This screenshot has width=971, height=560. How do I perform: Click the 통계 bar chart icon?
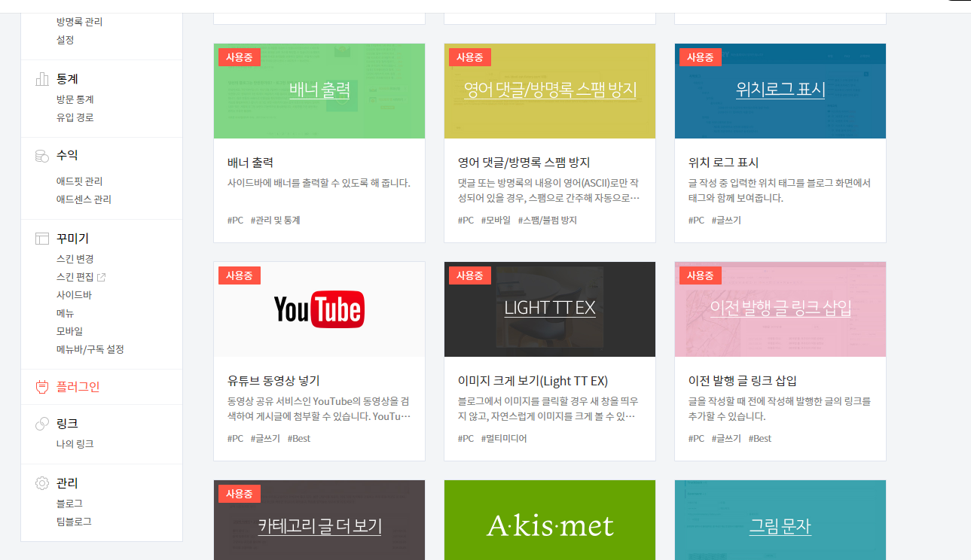point(42,79)
